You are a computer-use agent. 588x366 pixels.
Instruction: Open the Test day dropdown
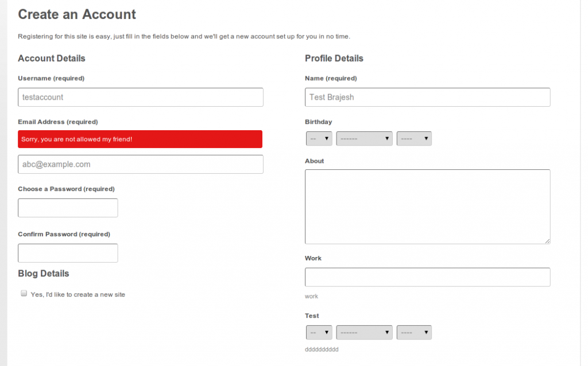[319, 332]
